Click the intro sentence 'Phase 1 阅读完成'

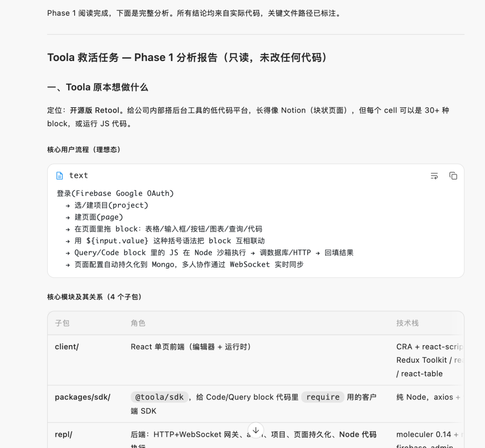tap(194, 13)
